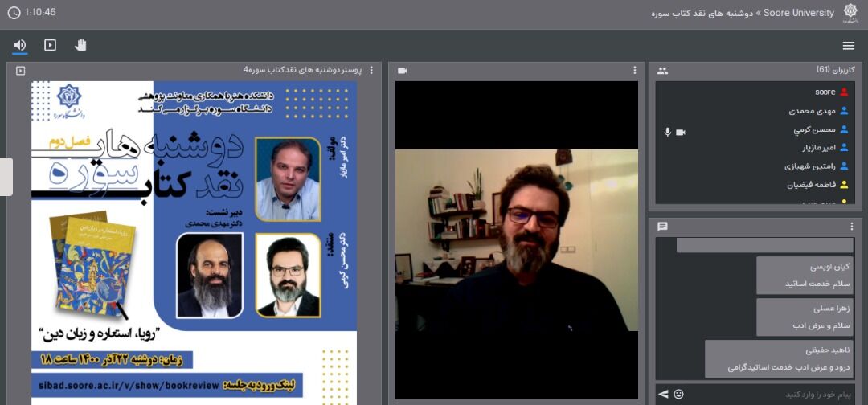Click the slide icon in poster panel header
Viewport: 868px width, 405px height.
coord(21,71)
